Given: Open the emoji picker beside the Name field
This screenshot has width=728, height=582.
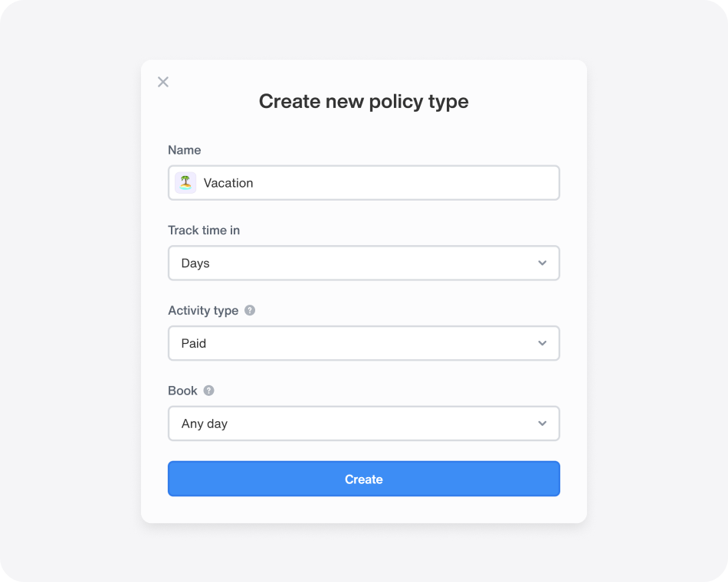Looking at the screenshot, I should coord(185,182).
